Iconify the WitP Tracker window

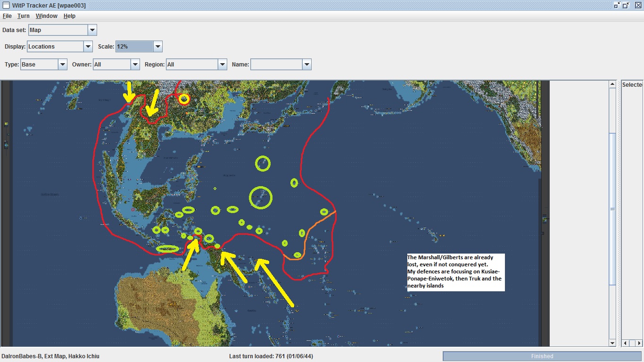tap(617, 5)
